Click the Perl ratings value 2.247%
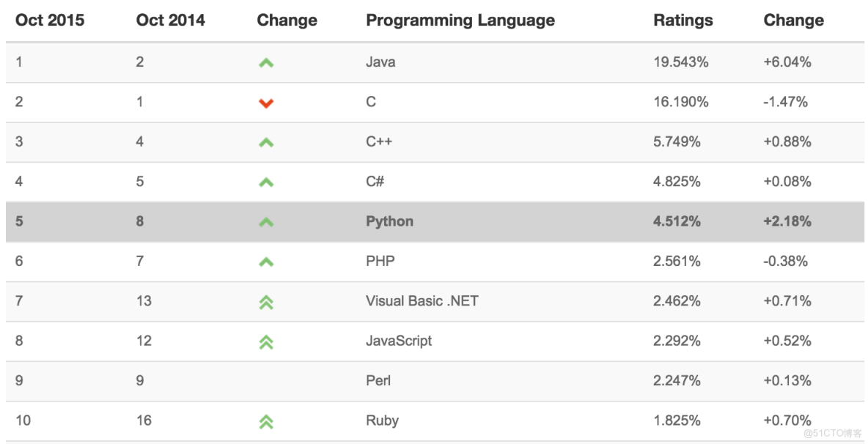 676,380
